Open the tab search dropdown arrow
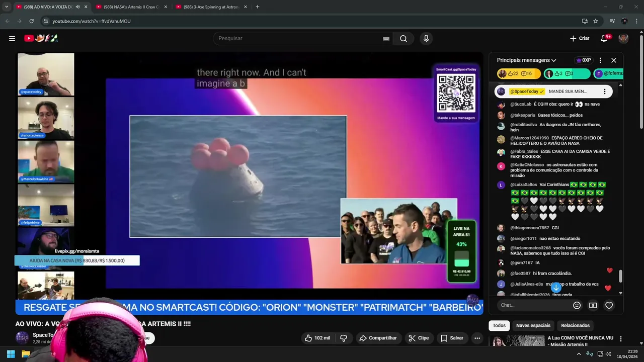Image resolution: width=644 pixels, height=362 pixels. [6, 7]
